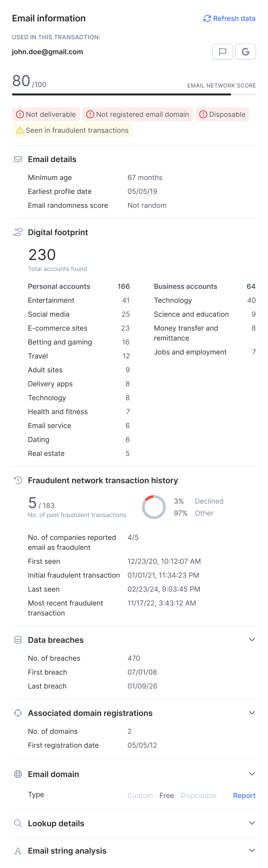Click the Refresh data link
268x868 pixels.
coord(234,19)
